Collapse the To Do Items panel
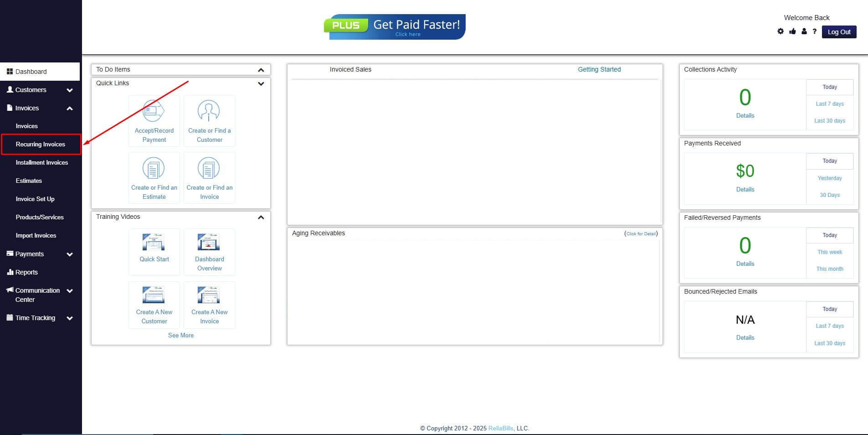This screenshot has width=868, height=435. (x=261, y=70)
